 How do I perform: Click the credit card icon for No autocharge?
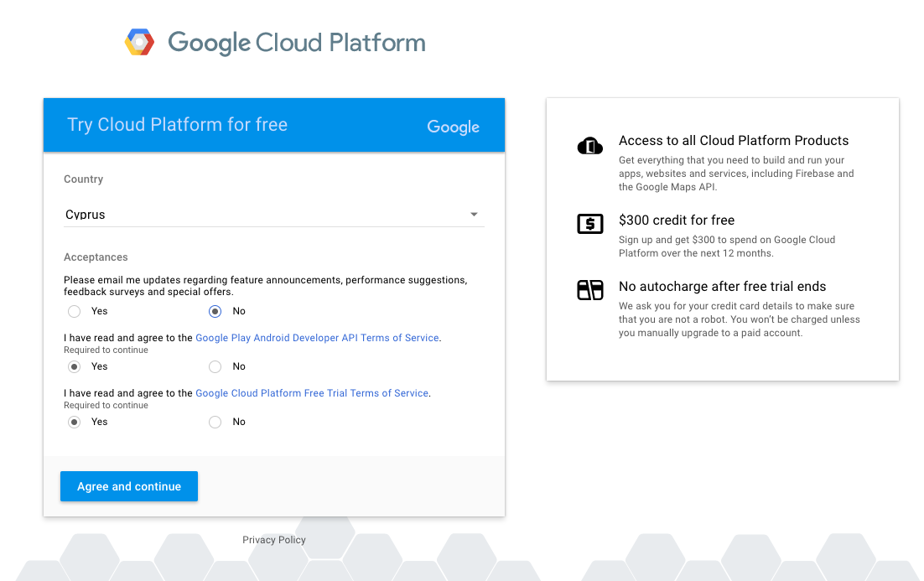pyautogui.click(x=590, y=290)
